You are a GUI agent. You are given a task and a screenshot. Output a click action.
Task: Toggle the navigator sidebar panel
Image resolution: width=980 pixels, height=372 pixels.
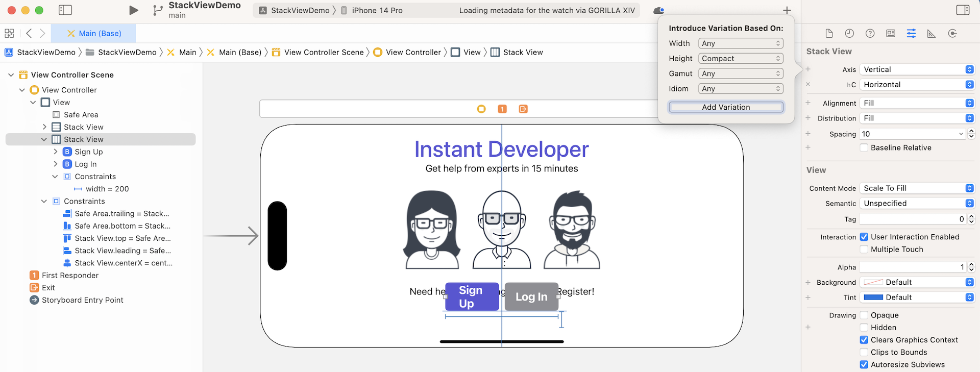pos(65,10)
